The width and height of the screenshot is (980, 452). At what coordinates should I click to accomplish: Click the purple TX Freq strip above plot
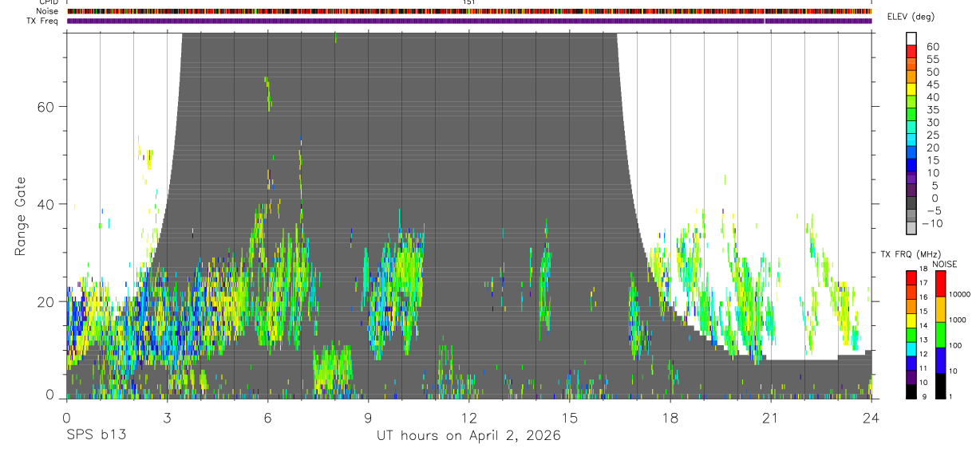tap(469, 21)
